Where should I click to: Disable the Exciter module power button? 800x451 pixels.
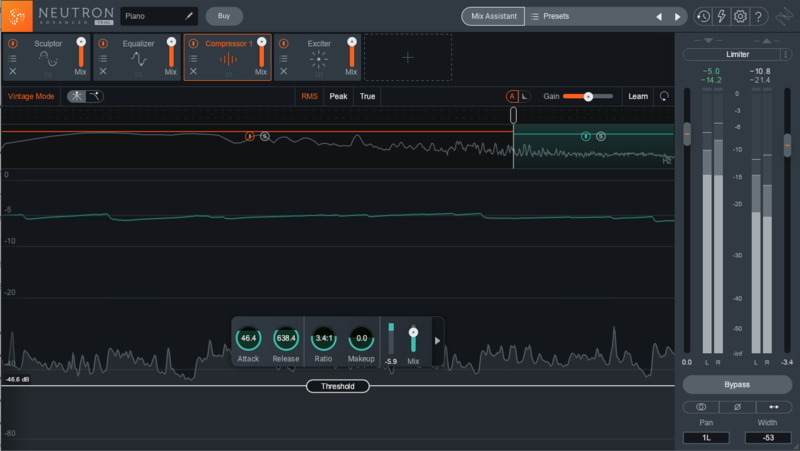tap(285, 43)
